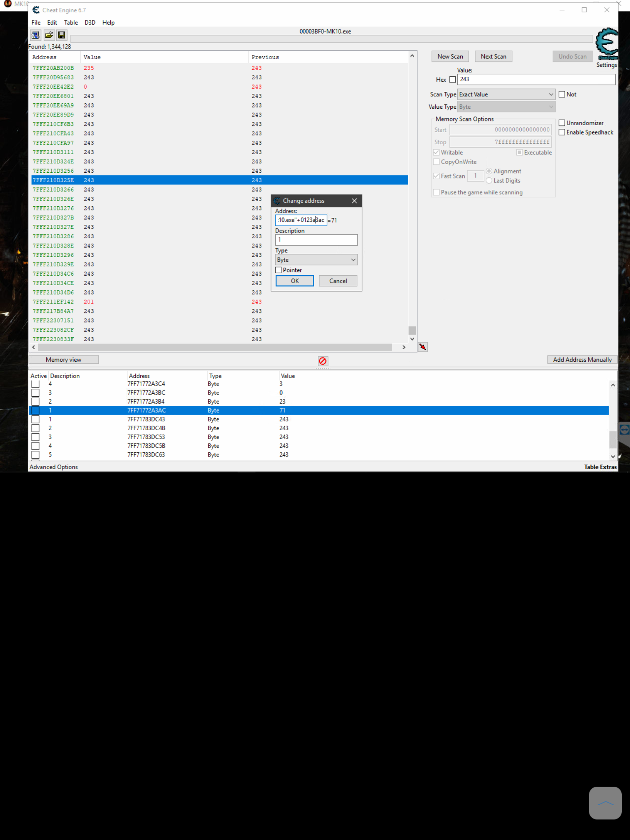The image size is (630, 840).
Task: Expand the Type dropdown in Change address
Action: pos(316,260)
